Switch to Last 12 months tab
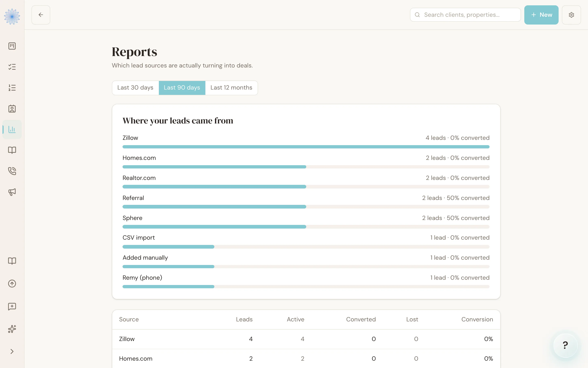Viewport: 588px width, 368px height. (x=231, y=88)
